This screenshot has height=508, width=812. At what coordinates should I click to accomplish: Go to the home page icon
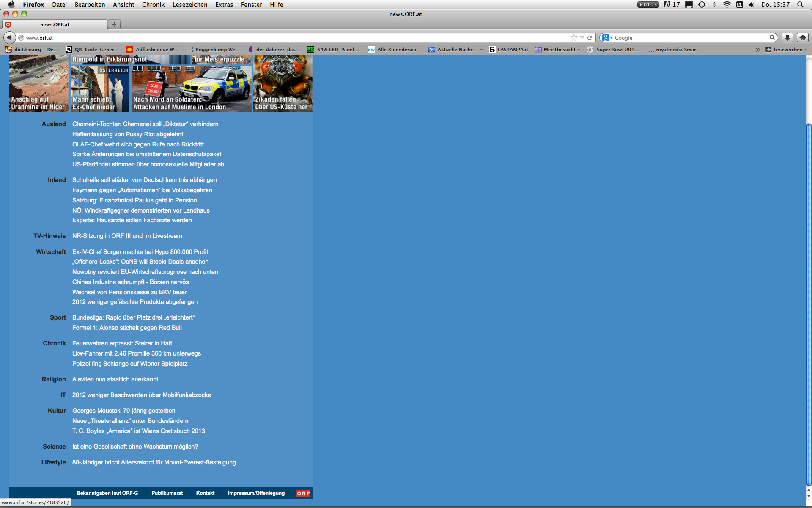point(803,38)
